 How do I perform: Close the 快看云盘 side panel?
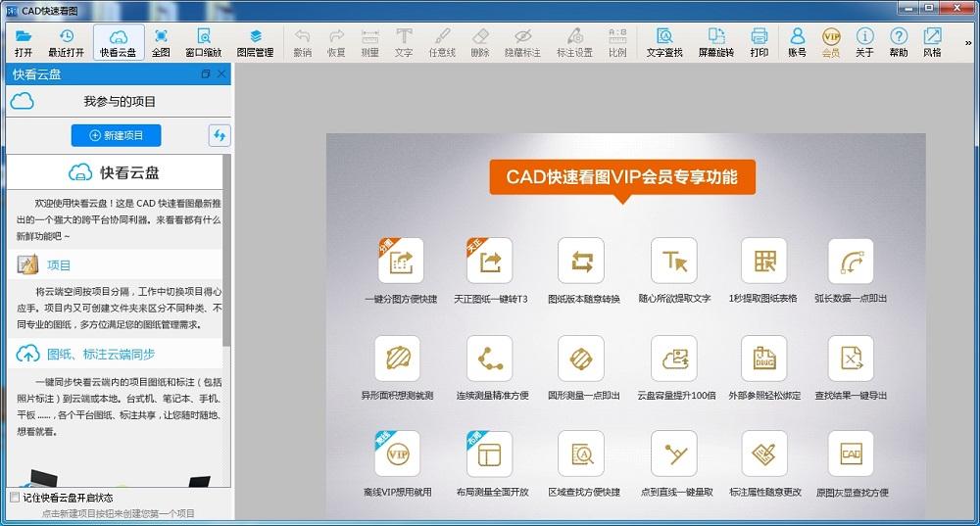point(221,74)
